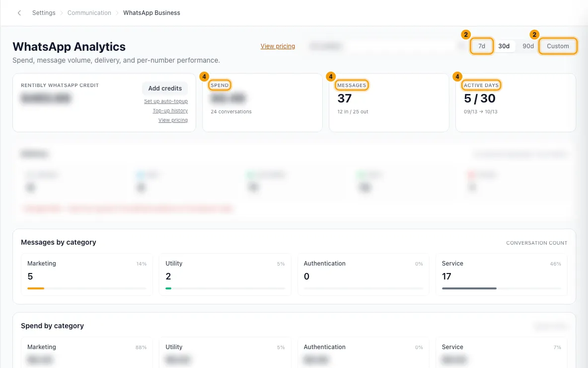Select the Spend by category heading

[53, 326]
